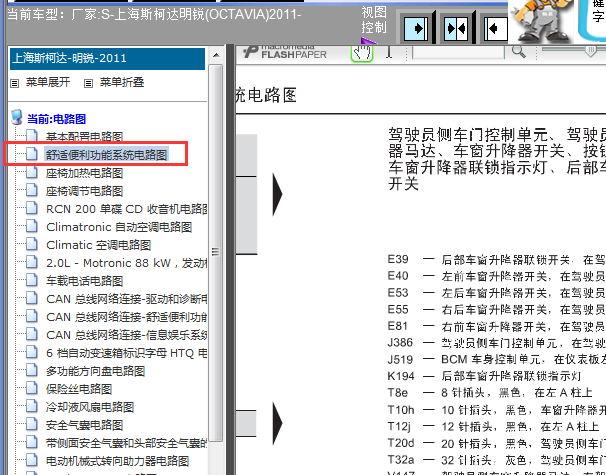
Task: Open 6 档自动变速箱标识字母 HTQ entry
Action: 126,353
